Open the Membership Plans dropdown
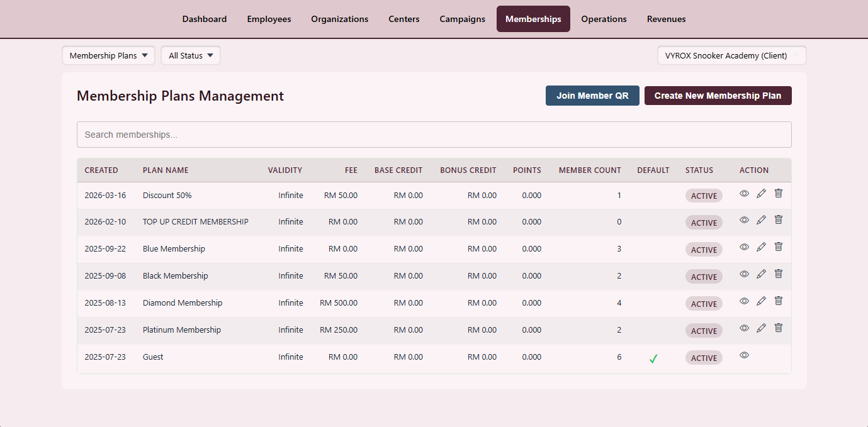The width and height of the screenshot is (868, 427). coord(108,55)
